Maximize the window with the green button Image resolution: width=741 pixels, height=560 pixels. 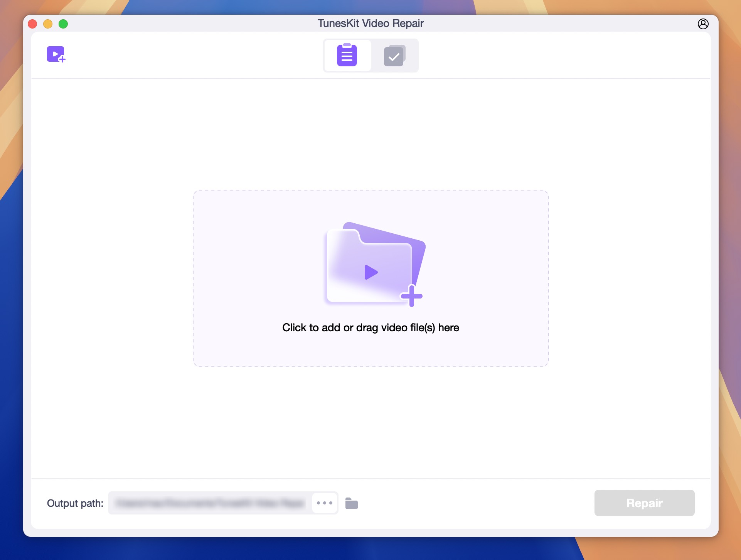63,24
